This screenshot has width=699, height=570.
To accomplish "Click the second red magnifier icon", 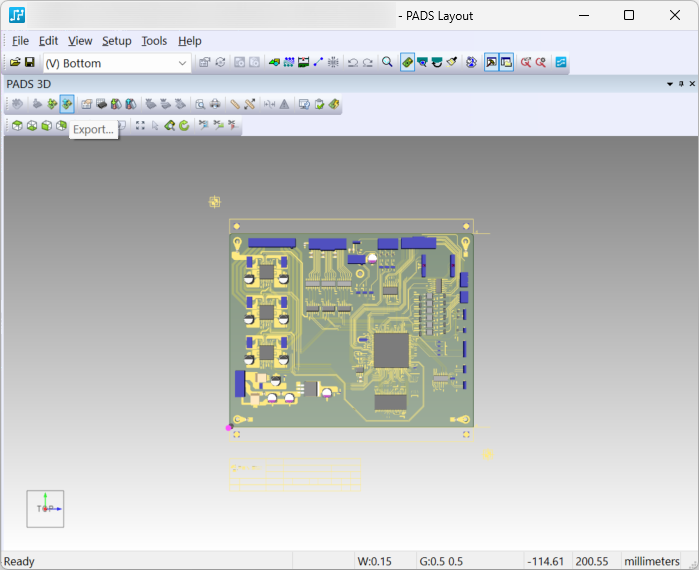I will [x=541, y=62].
